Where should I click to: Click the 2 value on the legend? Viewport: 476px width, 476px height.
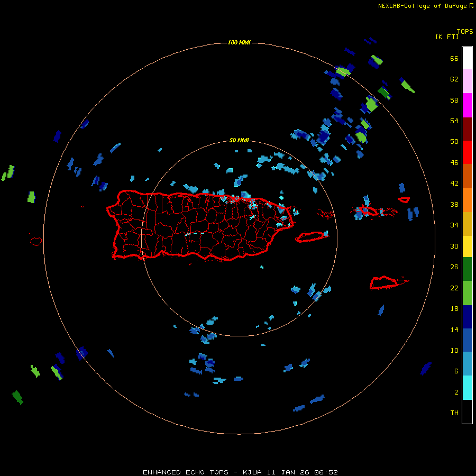[456, 392]
